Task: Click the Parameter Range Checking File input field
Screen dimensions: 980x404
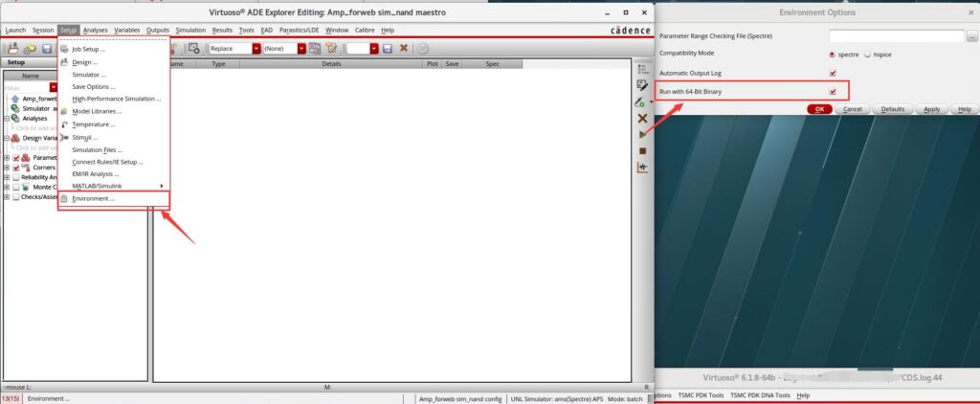Action: [x=897, y=36]
